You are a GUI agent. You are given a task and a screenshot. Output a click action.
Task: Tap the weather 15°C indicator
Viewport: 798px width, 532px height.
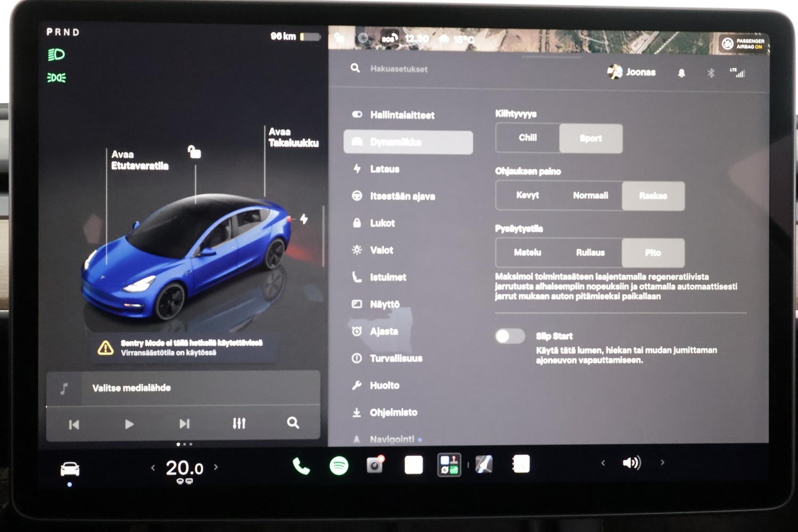click(456, 39)
